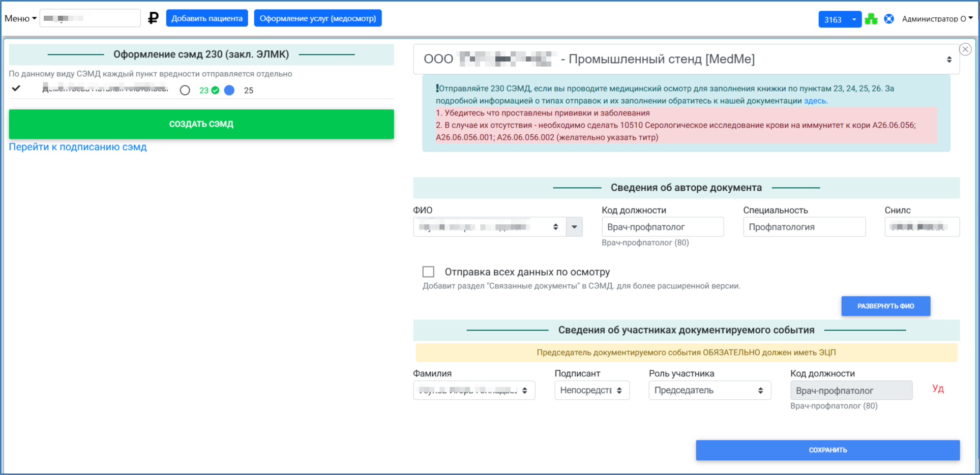Click the 'РАЗВЕРНУТЬ ФИО' button
This screenshot has width=980, height=475.
[x=886, y=306]
